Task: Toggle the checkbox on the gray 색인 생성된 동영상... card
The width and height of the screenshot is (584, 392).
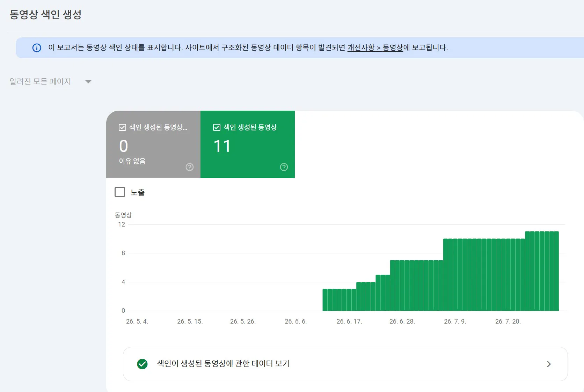Action: coord(122,127)
